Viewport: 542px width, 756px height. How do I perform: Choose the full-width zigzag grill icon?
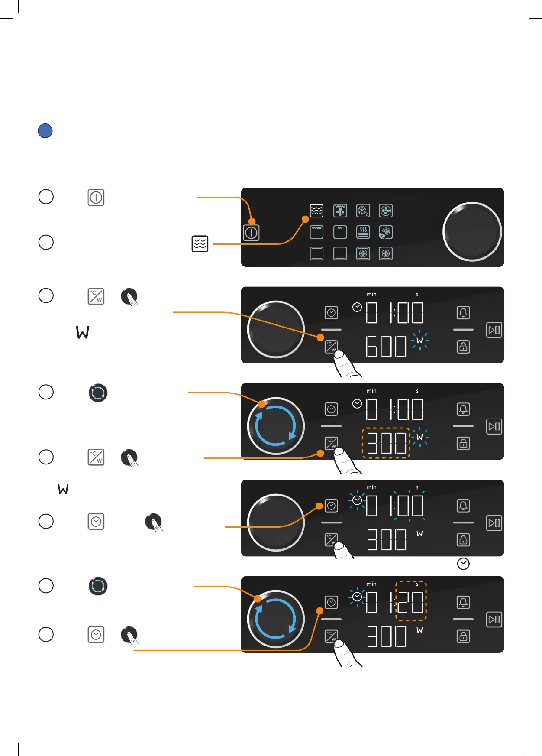[x=316, y=232]
